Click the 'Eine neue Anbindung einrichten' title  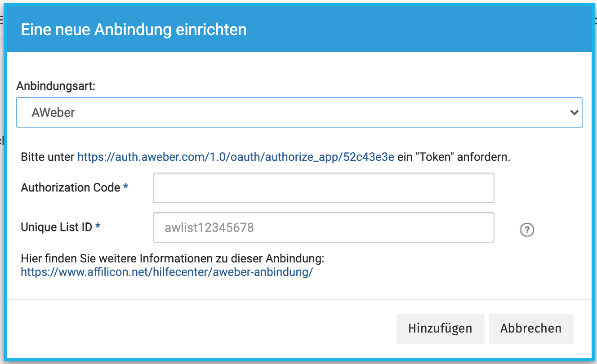[134, 30]
